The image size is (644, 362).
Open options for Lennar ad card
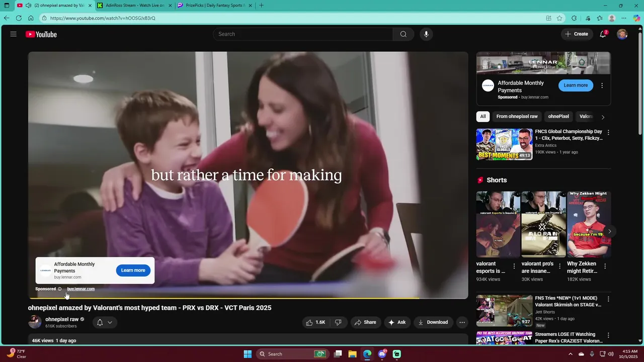coord(602,85)
